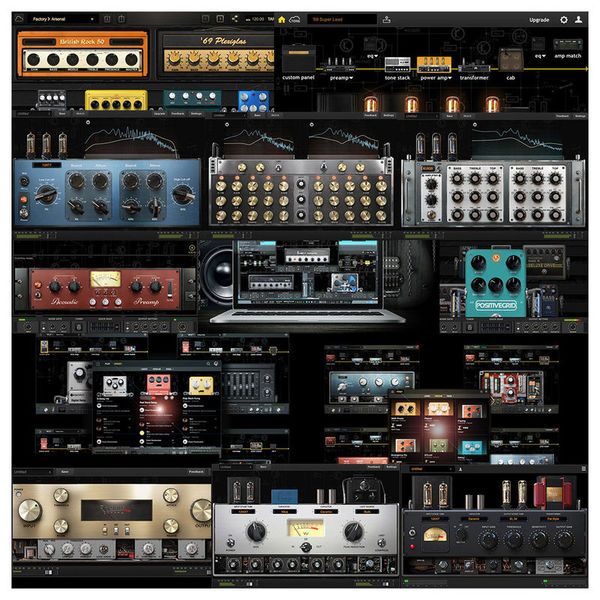Click the teal Positive Grid pedal

(496, 283)
